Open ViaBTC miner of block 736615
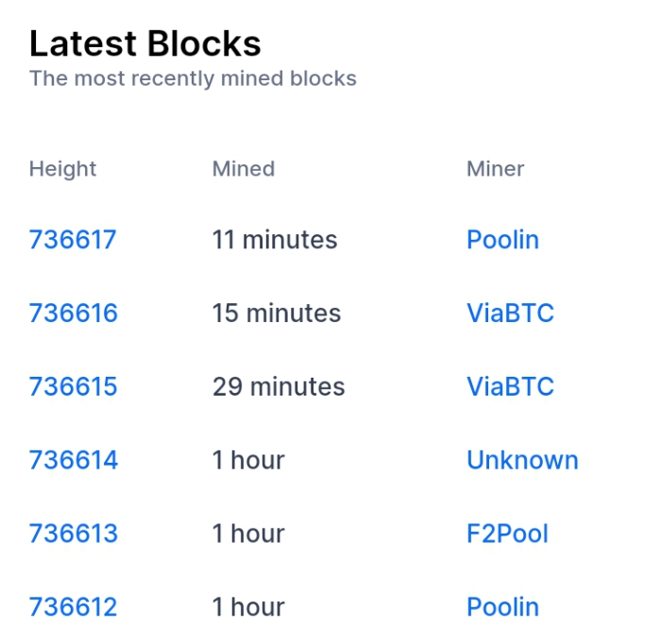 pos(511,386)
